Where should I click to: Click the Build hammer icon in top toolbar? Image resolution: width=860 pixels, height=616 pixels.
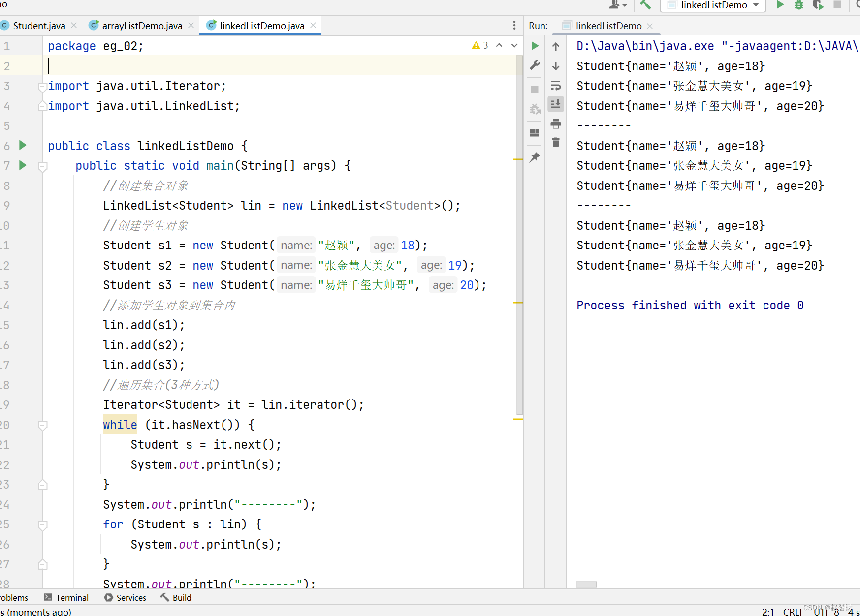click(x=645, y=5)
